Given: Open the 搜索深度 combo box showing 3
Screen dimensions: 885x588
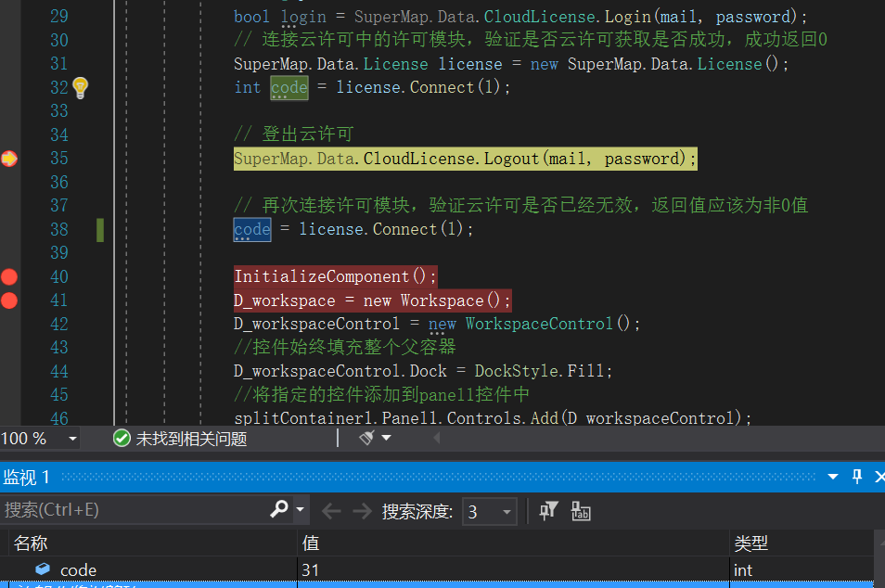Looking at the screenshot, I should [489, 511].
